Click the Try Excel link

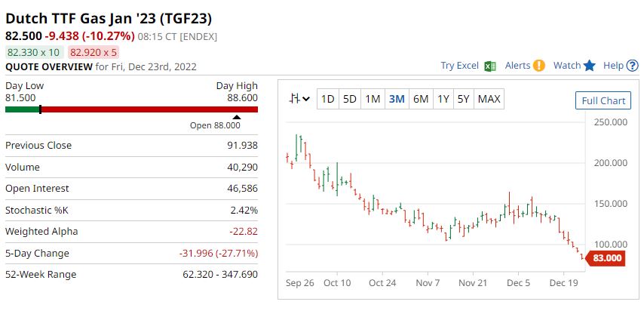459,66
